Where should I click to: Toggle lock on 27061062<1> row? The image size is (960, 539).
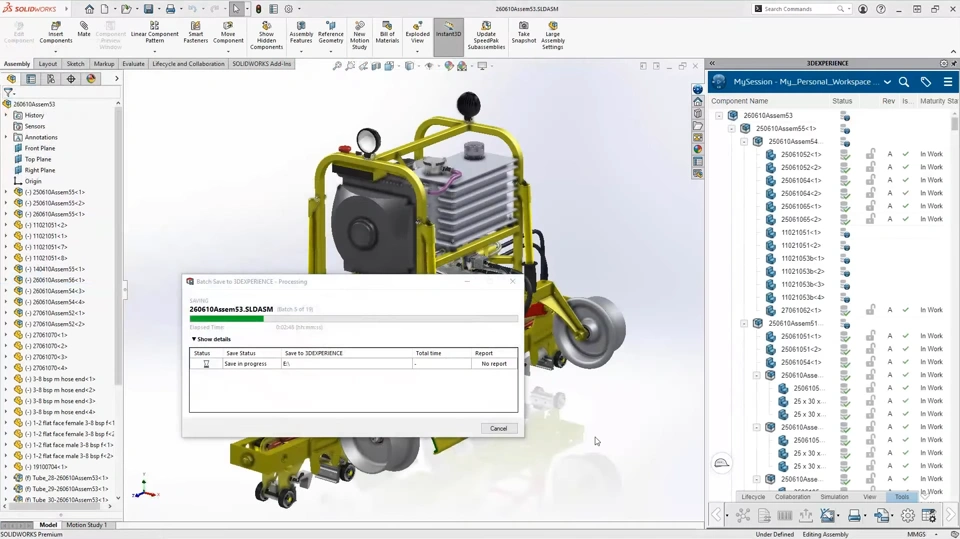870,310
